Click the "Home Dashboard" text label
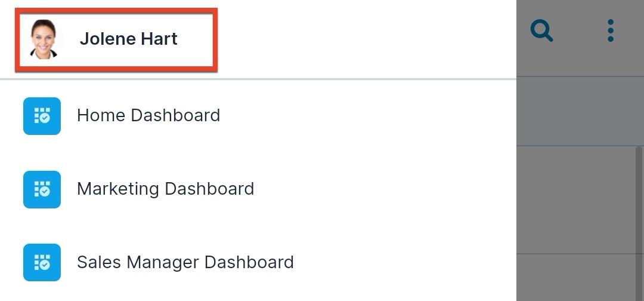Screen dimensions: 644x301 click(x=148, y=115)
